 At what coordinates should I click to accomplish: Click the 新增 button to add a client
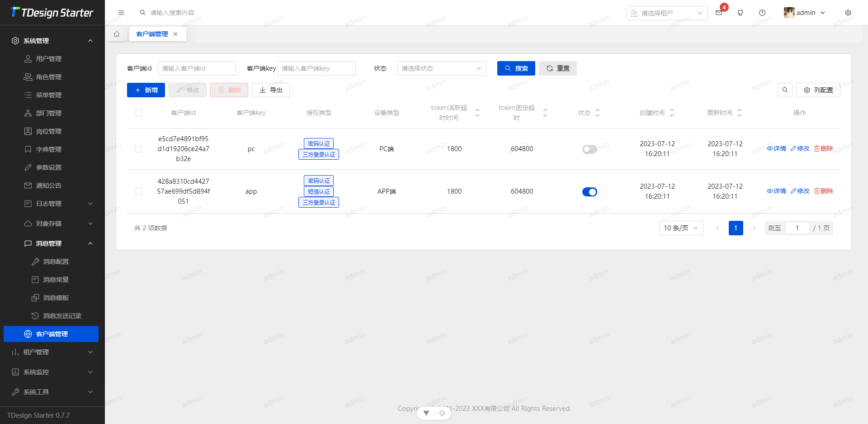pos(146,90)
